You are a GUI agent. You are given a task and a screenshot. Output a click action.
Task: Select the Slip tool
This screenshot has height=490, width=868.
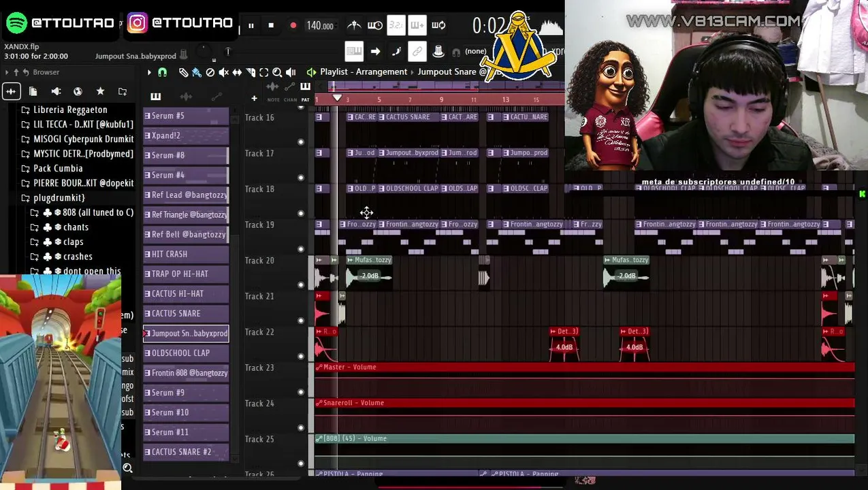point(237,72)
